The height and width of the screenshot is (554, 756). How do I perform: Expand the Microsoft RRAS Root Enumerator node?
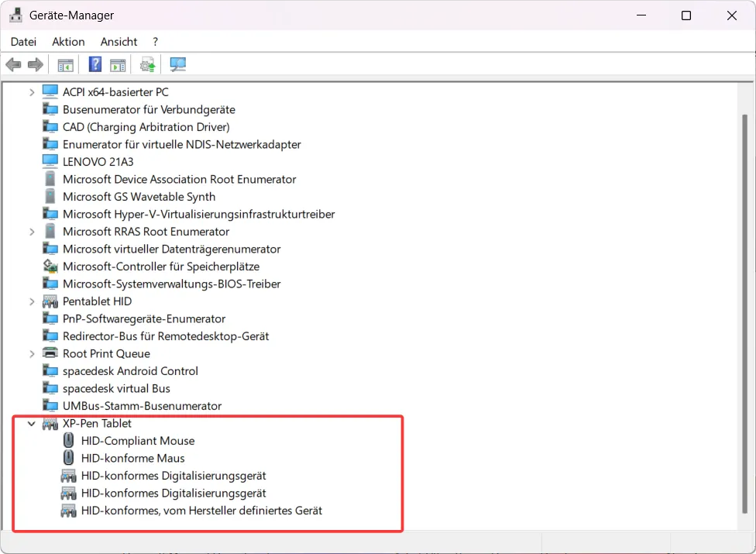click(x=32, y=232)
